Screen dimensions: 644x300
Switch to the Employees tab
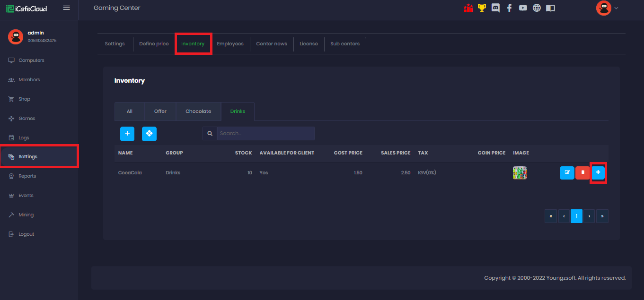(230, 44)
